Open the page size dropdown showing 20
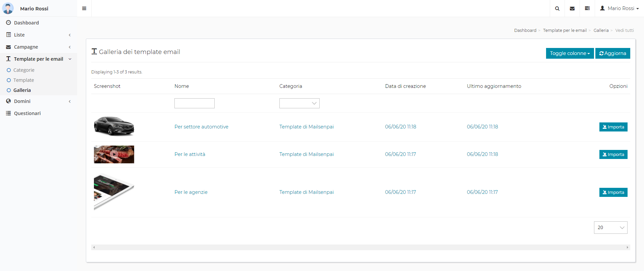Screen dimensions: 644x271 coord(610,227)
